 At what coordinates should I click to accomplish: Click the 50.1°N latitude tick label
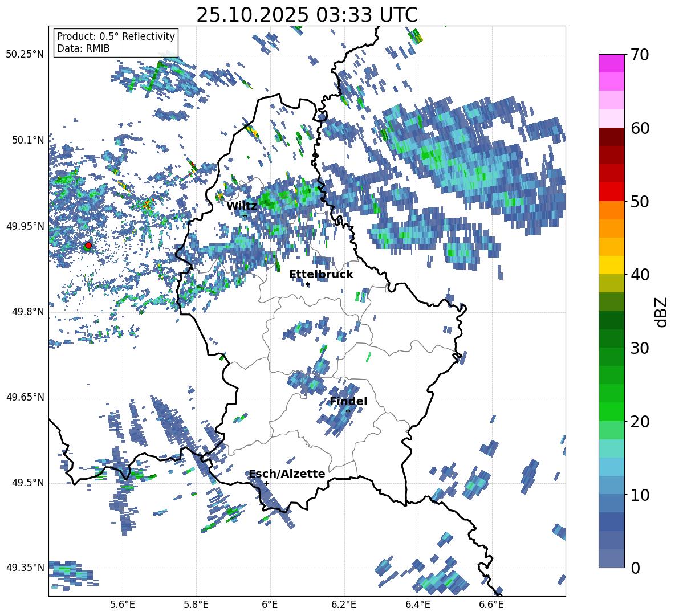(x=28, y=140)
